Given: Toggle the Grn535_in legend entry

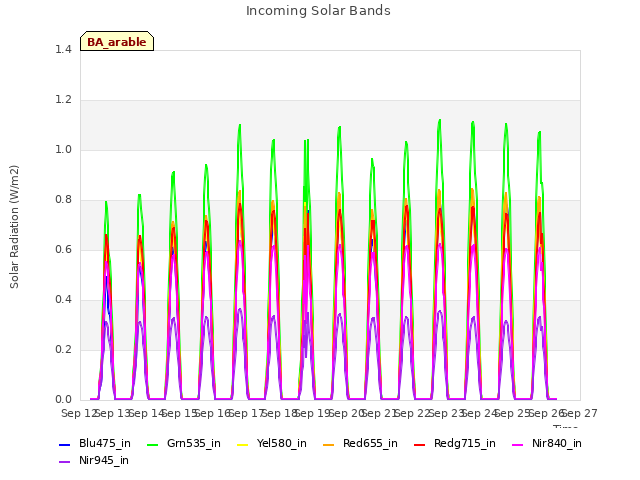Looking at the screenshot, I should [x=184, y=444].
